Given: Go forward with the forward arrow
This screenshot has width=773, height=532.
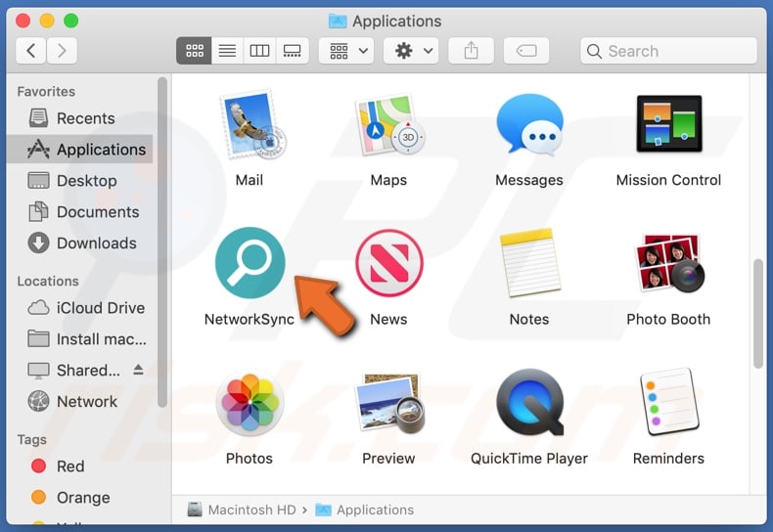Looking at the screenshot, I should (x=62, y=51).
